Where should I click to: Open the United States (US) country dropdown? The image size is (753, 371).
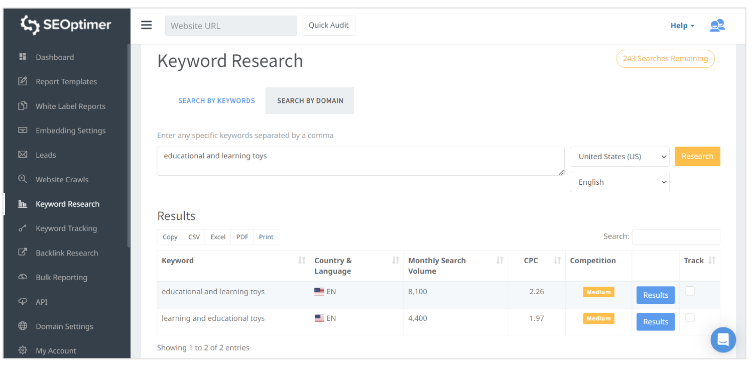click(619, 156)
